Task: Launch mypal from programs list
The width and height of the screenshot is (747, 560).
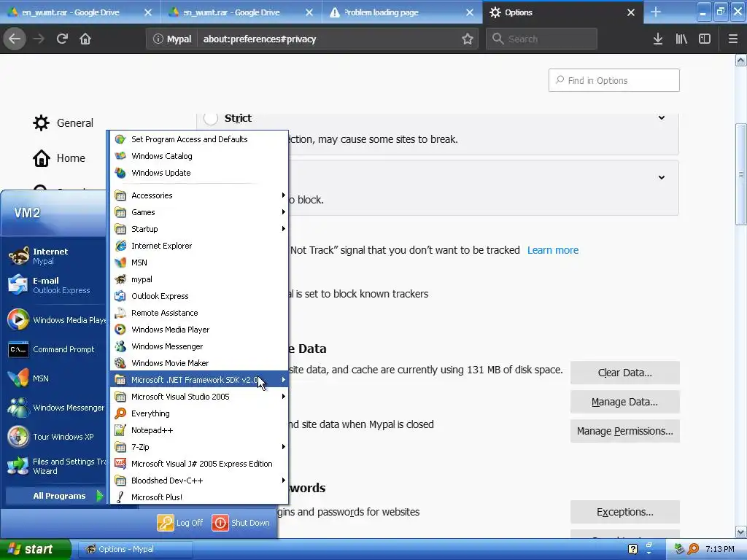Action: [x=199, y=279]
